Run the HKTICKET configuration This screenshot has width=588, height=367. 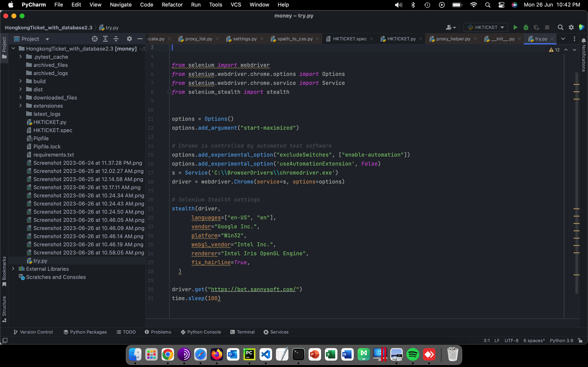point(515,28)
